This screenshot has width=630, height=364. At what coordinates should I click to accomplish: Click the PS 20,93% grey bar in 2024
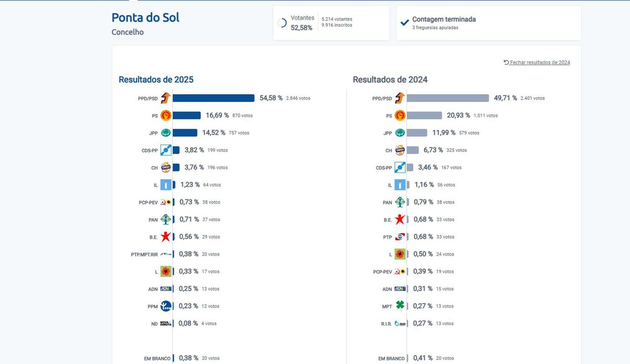point(424,115)
